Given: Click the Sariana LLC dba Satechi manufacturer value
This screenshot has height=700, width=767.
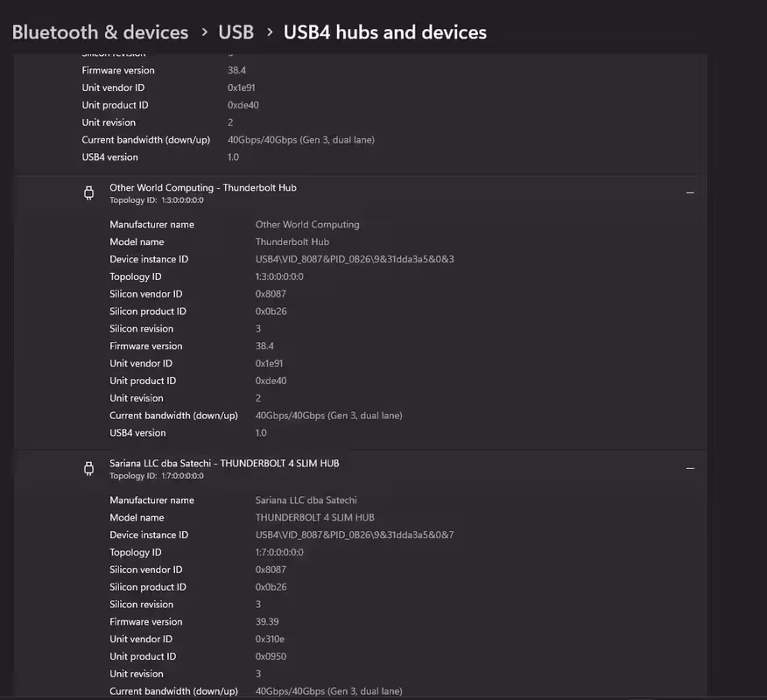Looking at the screenshot, I should point(306,500).
